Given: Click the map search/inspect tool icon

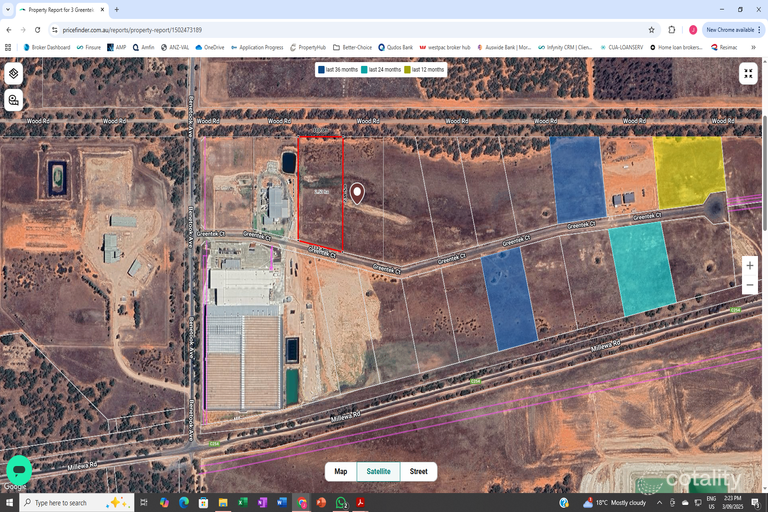Looking at the screenshot, I should tap(13, 100).
